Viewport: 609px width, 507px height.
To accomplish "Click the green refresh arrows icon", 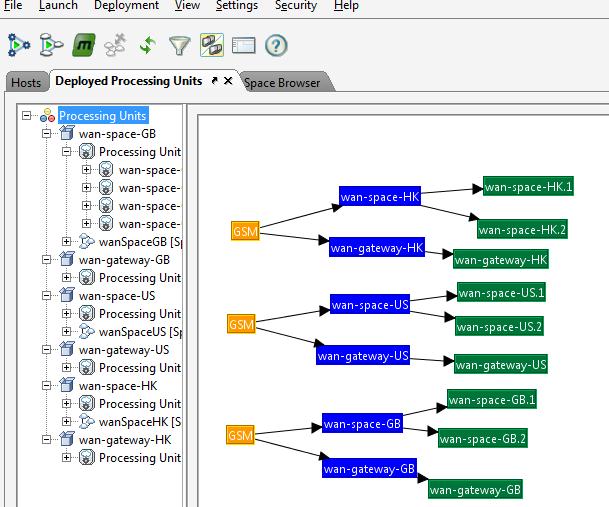I will point(147,45).
